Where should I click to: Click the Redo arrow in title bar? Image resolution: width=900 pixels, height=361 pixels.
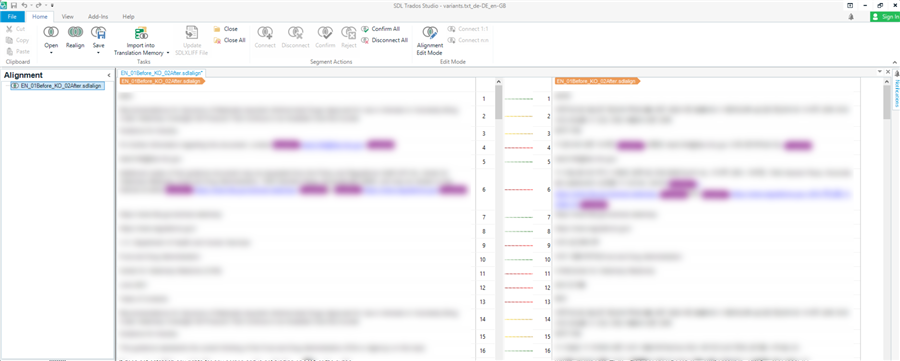tap(38, 5)
